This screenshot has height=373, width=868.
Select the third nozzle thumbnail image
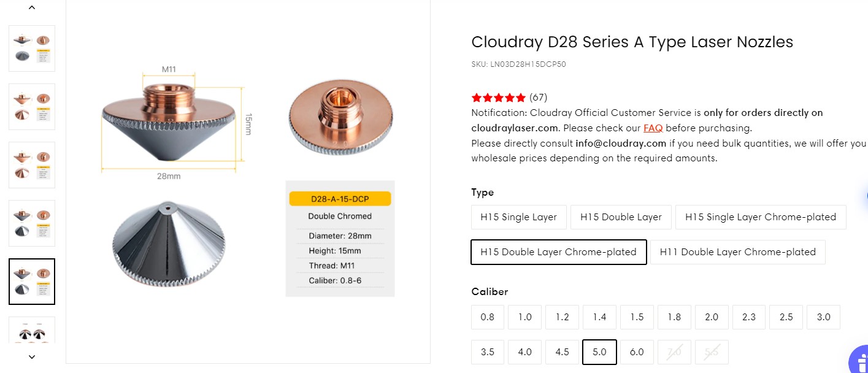32,165
